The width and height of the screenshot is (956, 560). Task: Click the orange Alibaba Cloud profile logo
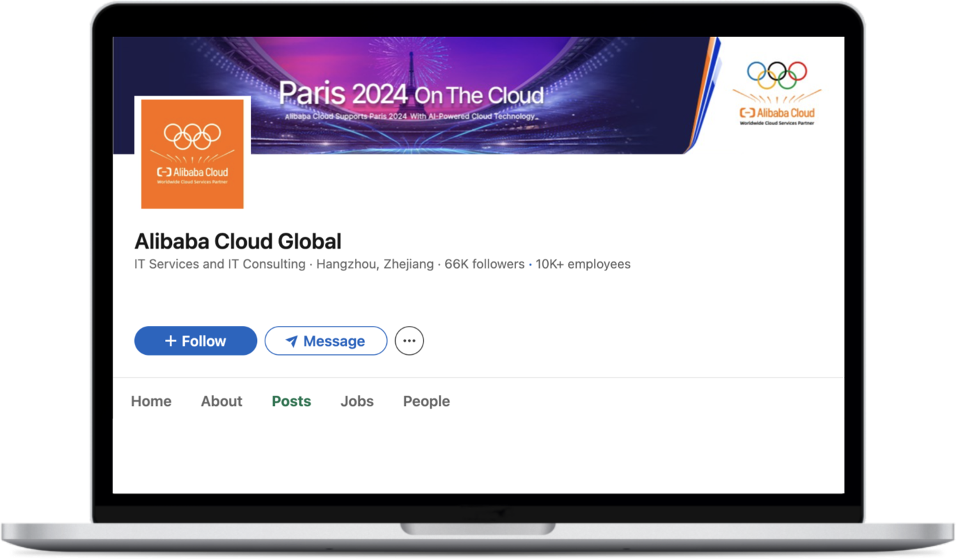click(192, 153)
